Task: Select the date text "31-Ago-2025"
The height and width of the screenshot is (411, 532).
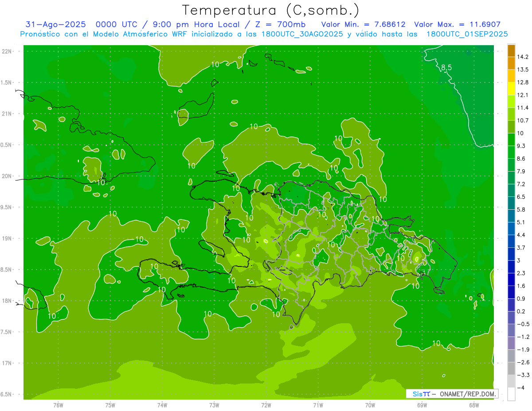Action: coord(55,24)
